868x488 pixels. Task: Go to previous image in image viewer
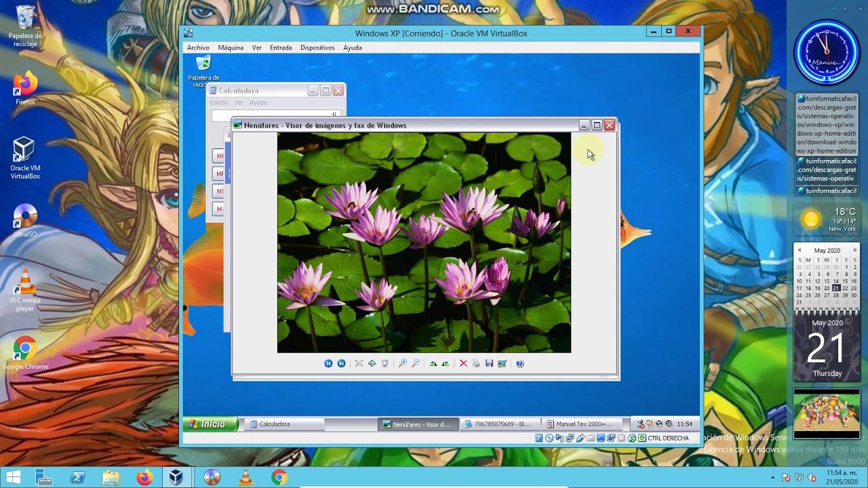328,363
